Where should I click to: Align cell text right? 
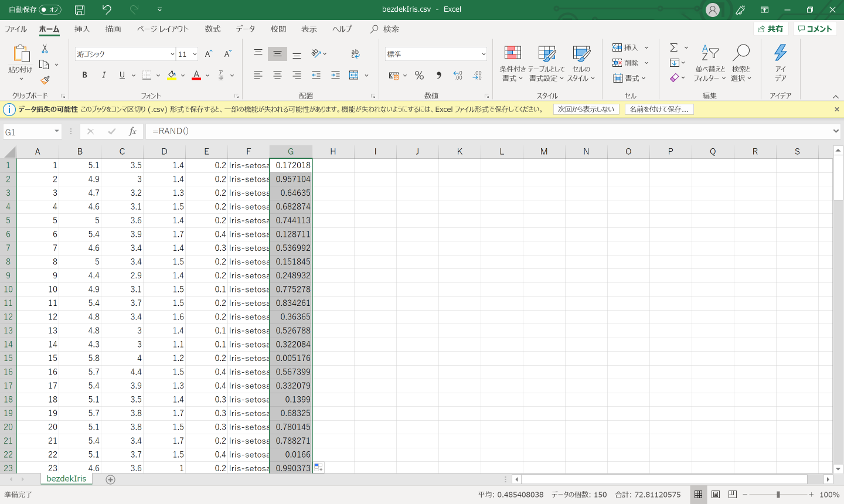point(297,75)
